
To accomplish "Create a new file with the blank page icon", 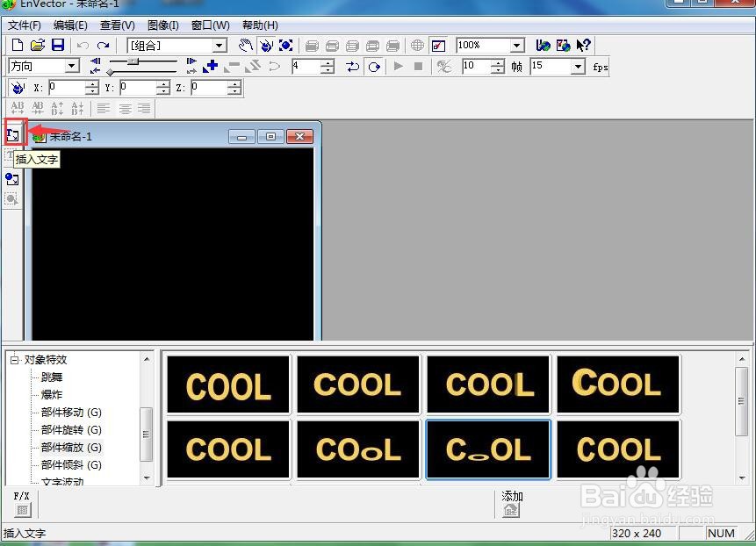I will click(18, 46).
